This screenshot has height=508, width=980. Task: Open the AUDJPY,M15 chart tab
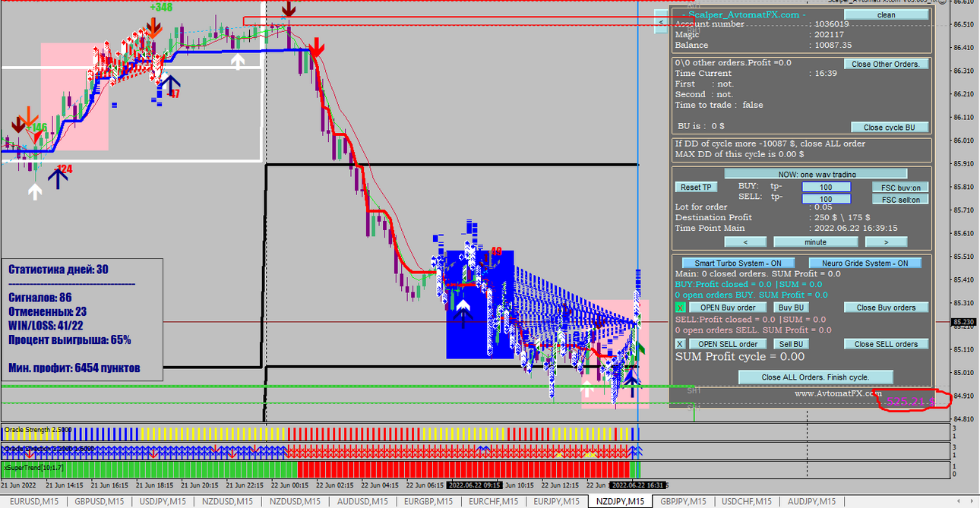coord(811,501)
